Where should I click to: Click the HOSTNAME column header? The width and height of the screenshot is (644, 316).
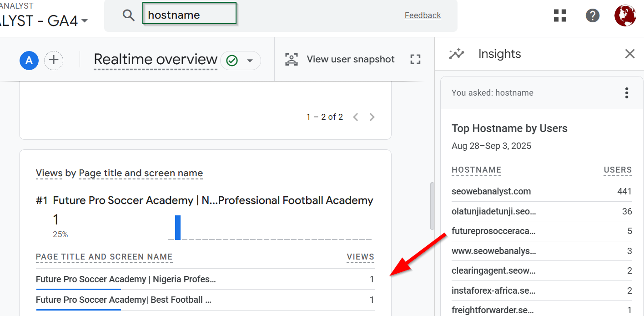477,170
